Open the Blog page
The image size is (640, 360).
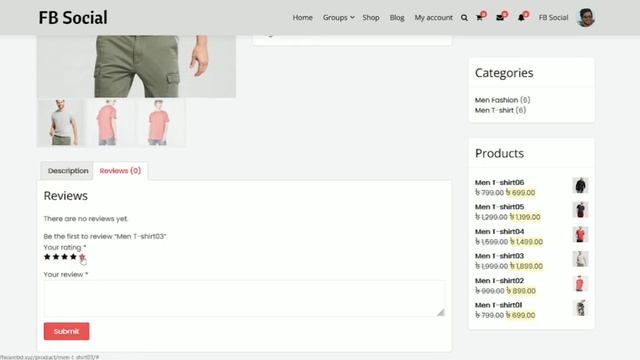397,18
